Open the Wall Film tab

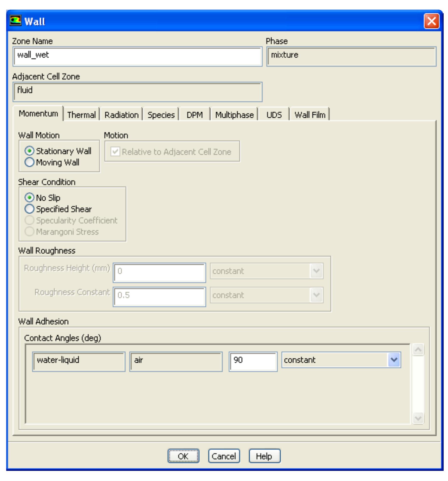click(x=310, y=115)
